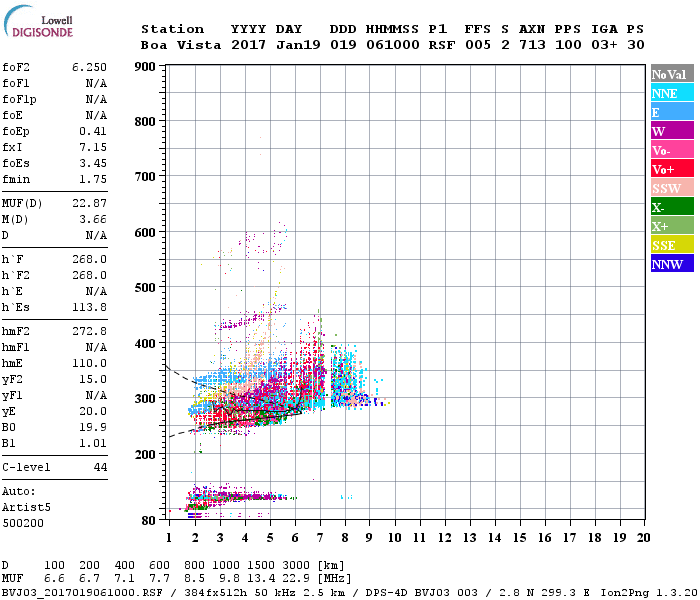Screen dimensions: 700x600
Task: Click the h`F2 label
Action: [x=16, y=275]
